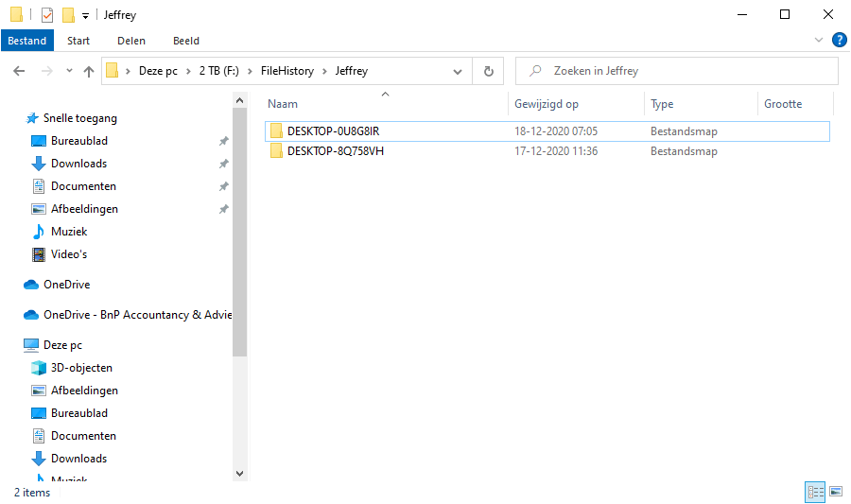Open the address bar history dropdown
851x504 pixels.
click(x=458, y=72)
